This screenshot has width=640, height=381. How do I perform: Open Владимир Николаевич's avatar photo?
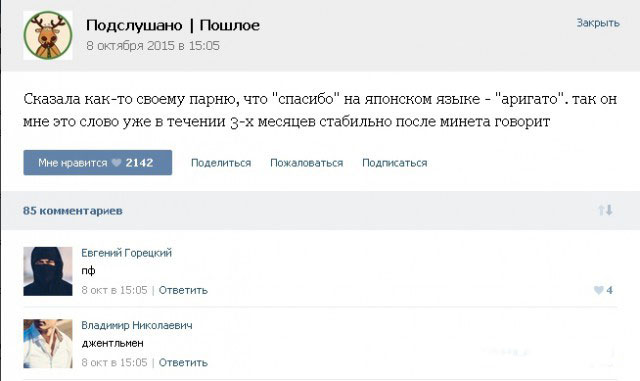click(x=48, y=343)
